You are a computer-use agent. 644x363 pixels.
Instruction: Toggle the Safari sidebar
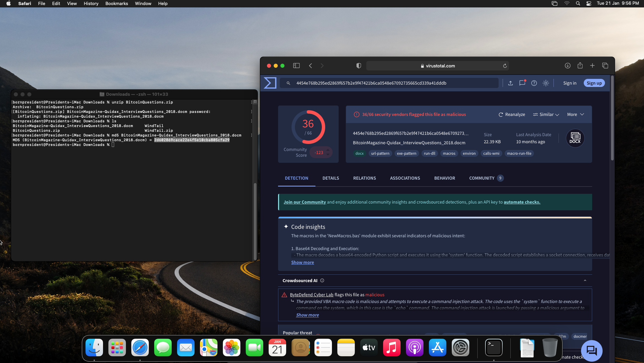coord(296,66)
